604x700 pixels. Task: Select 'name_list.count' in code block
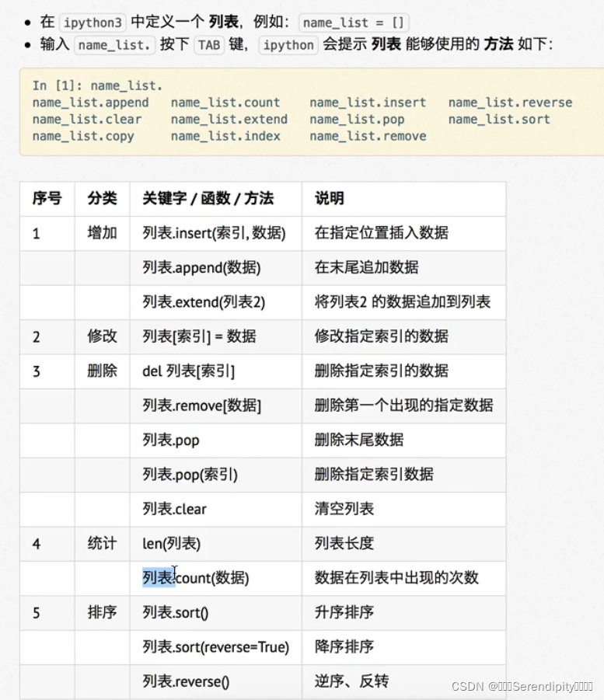[225, 103]
